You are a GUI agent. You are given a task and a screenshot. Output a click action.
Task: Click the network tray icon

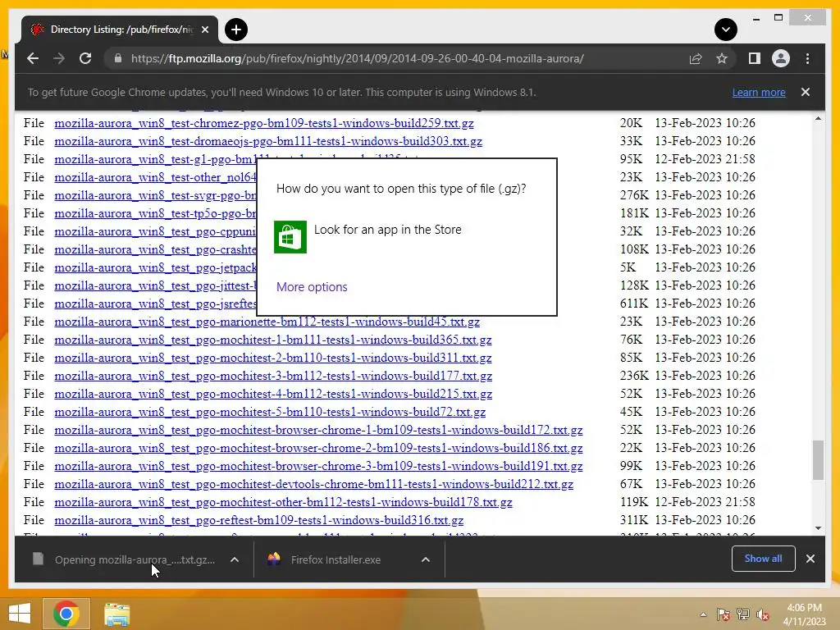pyautogui.click(x=742, y=614)
